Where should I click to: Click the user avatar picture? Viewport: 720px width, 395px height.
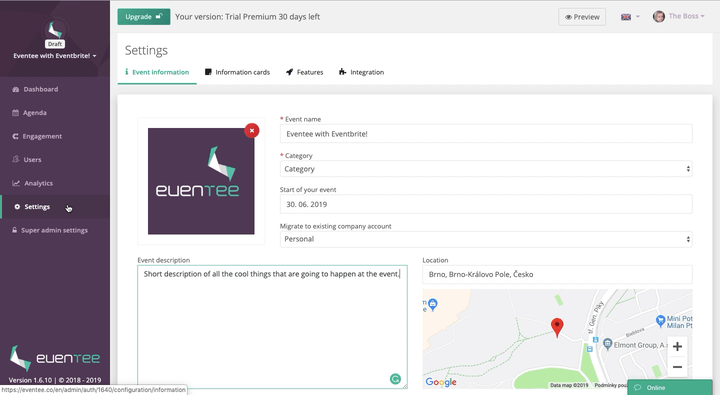click(x=659, y=17)
